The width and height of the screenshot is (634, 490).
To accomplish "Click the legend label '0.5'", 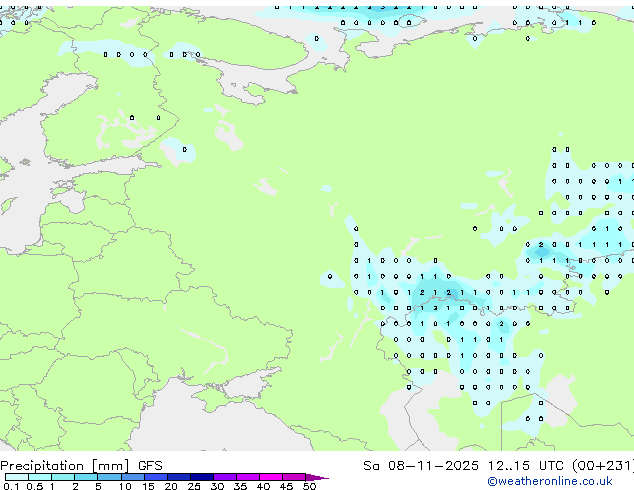I will tap(35, 486).
